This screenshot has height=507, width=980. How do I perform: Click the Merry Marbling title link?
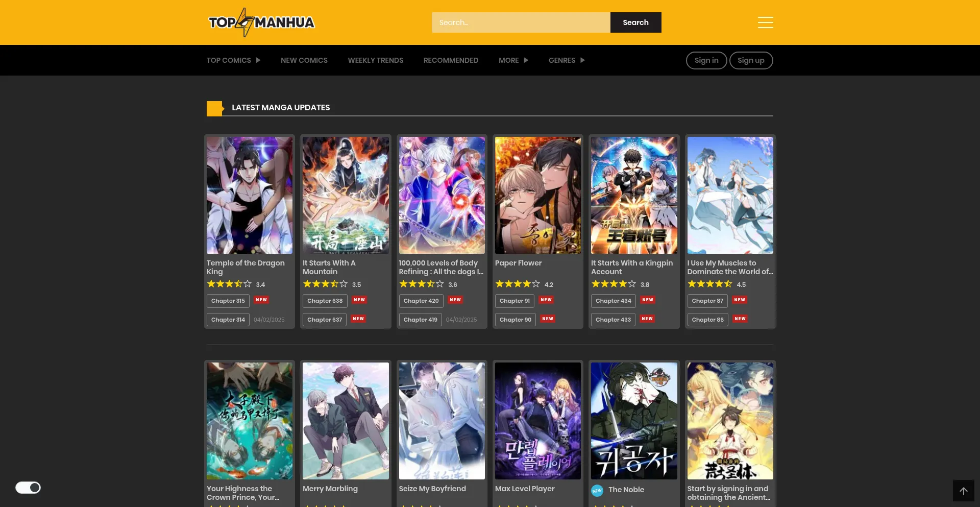[330, 489]
